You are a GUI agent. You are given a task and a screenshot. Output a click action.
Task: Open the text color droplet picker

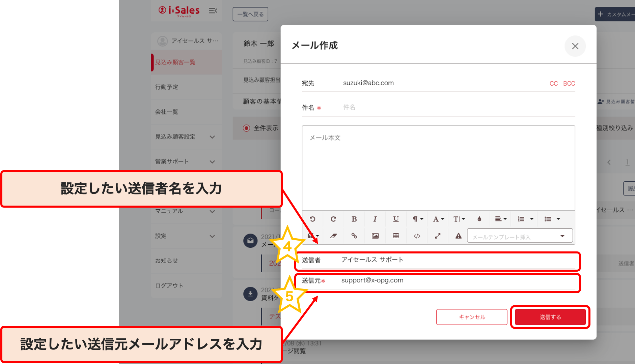(x=479, y=219)
